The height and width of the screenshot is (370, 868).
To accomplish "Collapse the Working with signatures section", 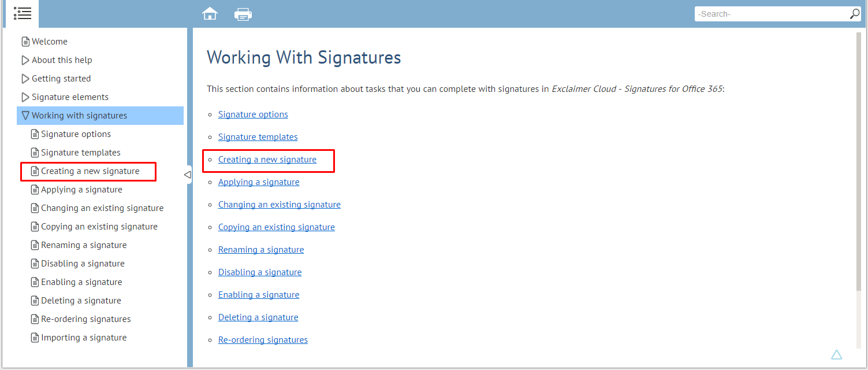I will tap(25, 116).
